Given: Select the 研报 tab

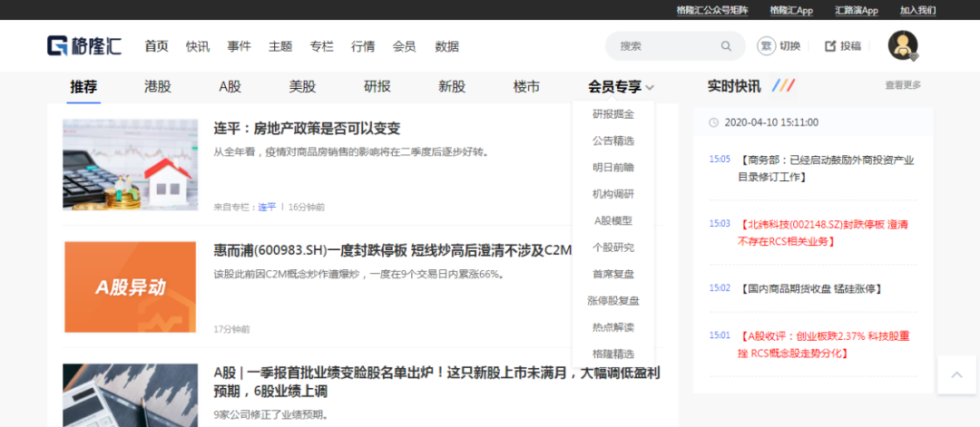Looking at the screenshot, I should [377, 87].
